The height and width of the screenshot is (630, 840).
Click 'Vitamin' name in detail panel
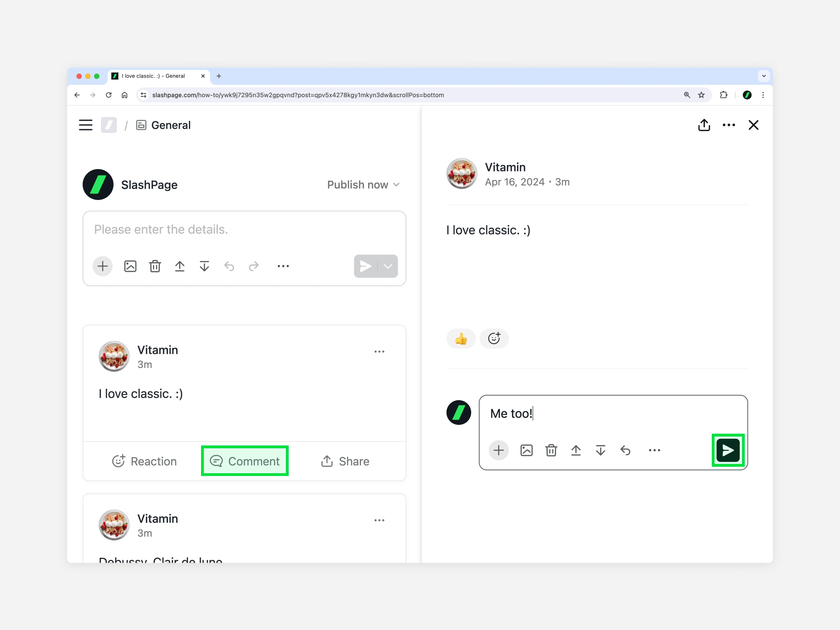(505, 167)
